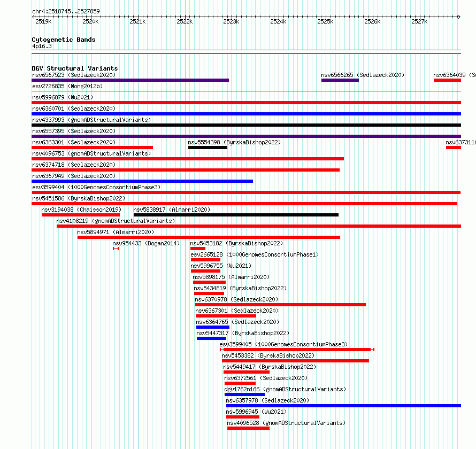
Task: Click the black bar under nsv5554398
Action: coord(208,148)
